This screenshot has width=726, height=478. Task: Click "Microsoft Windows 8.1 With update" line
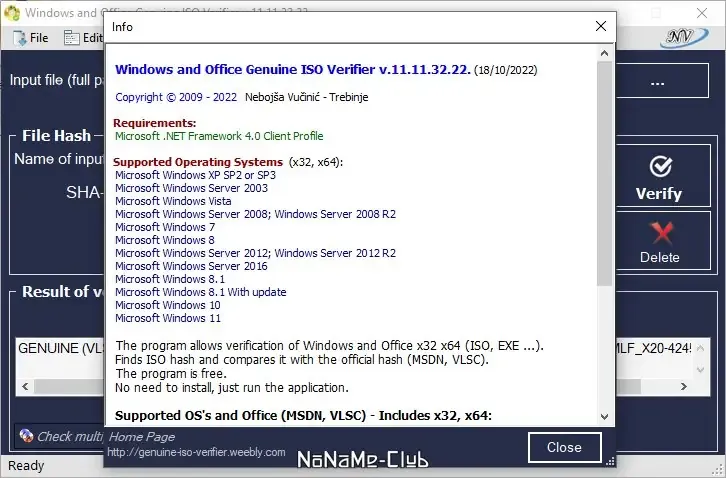(x=200, y=292)
